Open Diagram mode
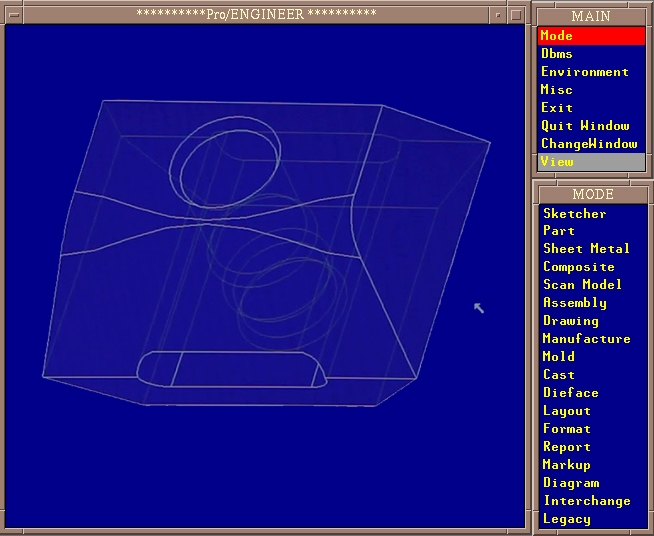The image size is (654, 536). 593,483
